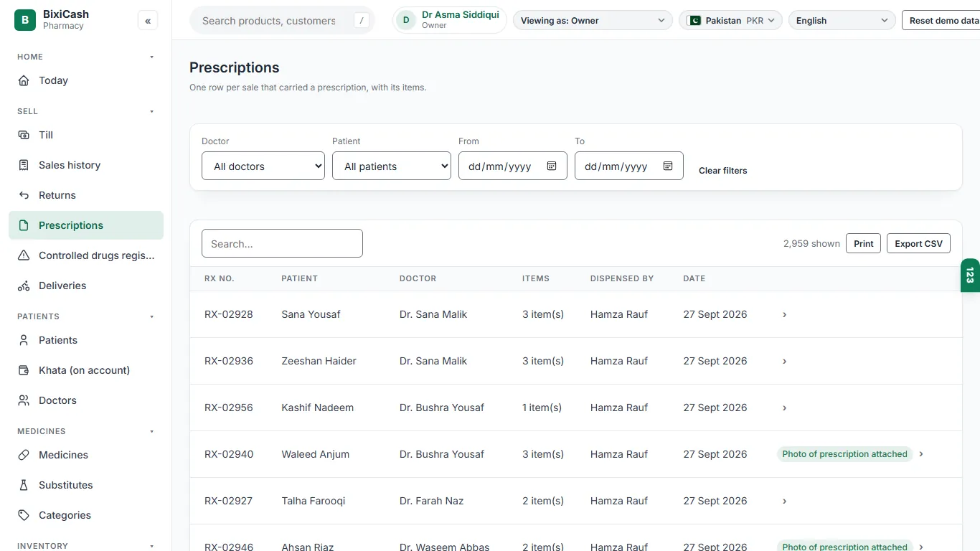Viewport: 980px width, 551px height.
Task: Click the slash shortcut key badge
Action: pyautogui.click(x=362, y=21)
